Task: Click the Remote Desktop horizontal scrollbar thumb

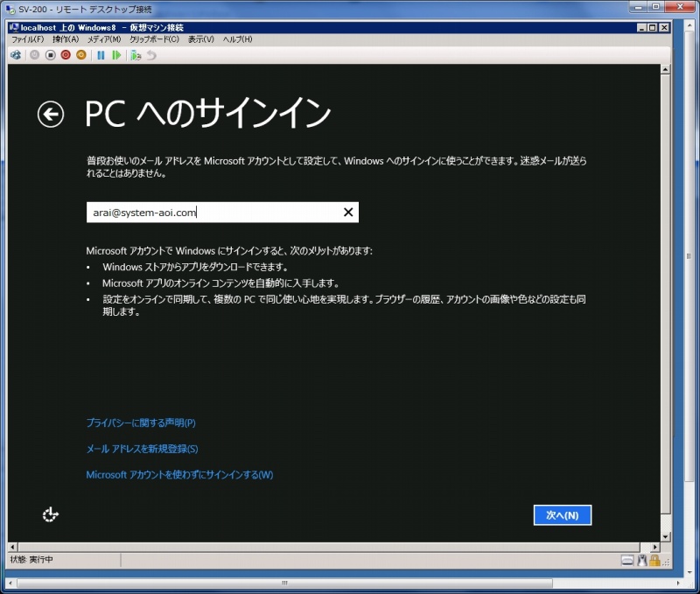Action: pyautogui.click(x=285, y=583)
